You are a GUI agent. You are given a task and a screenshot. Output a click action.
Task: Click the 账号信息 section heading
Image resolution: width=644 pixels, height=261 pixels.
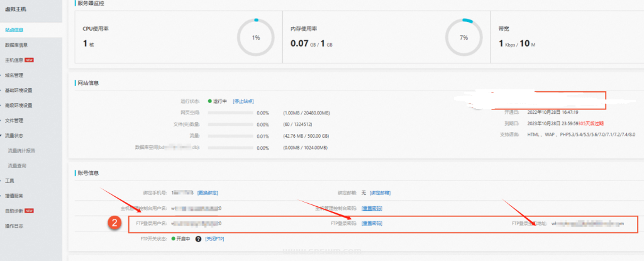tap(88, 174)
